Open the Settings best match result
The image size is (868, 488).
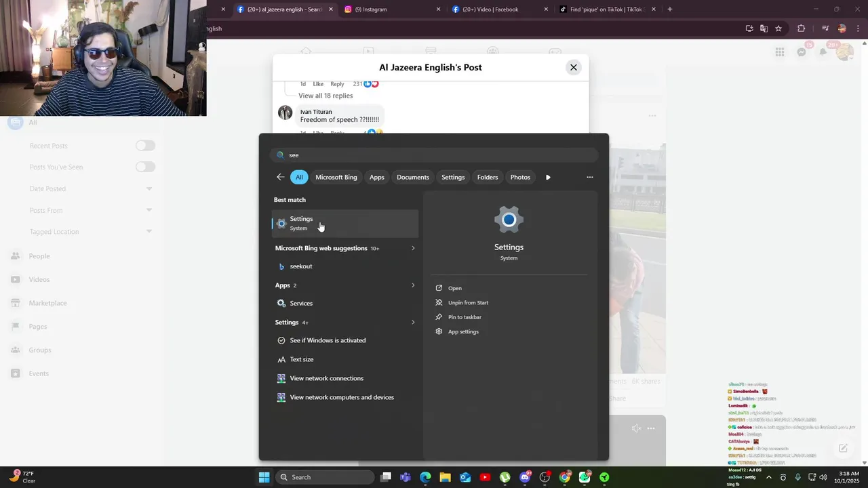(345, 224)
